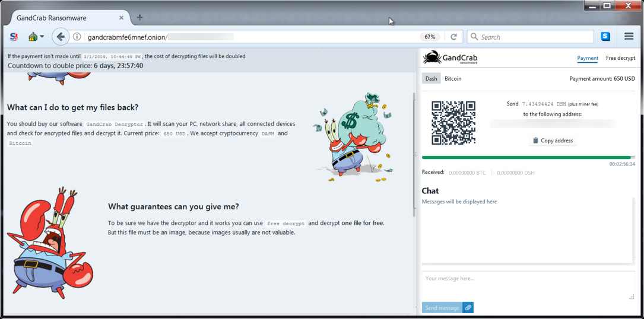Show site information icon in address bar
The height and width of the screenshot is (319, 644).
click(x=77, y=37)
